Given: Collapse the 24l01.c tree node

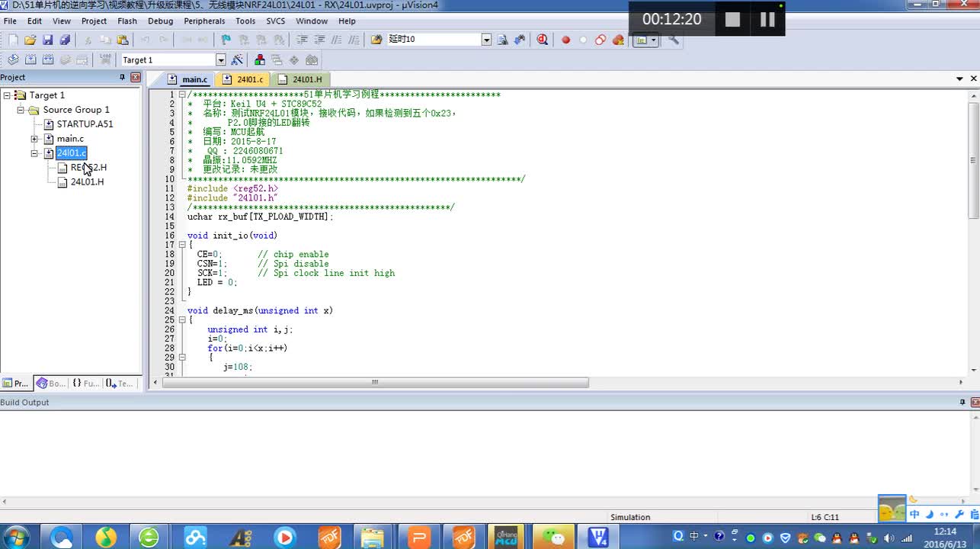Looking at the screenshot, I should tap(34, 153).
